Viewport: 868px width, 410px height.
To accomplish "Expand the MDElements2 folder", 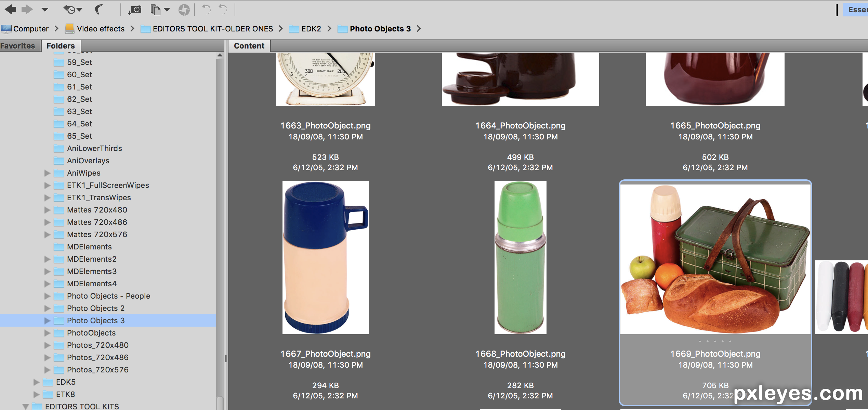I will [47, 259].
